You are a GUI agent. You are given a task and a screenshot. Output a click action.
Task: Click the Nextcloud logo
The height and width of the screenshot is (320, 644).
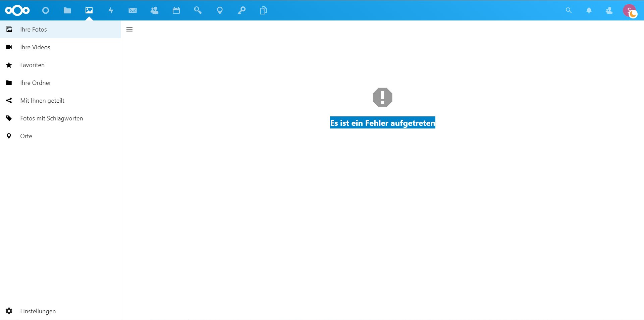pyautogui.click(x=17, y=10)
